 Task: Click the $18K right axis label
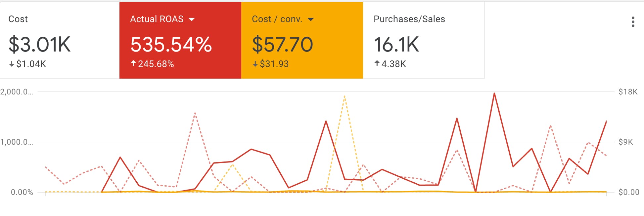click(x=628, y=92)
